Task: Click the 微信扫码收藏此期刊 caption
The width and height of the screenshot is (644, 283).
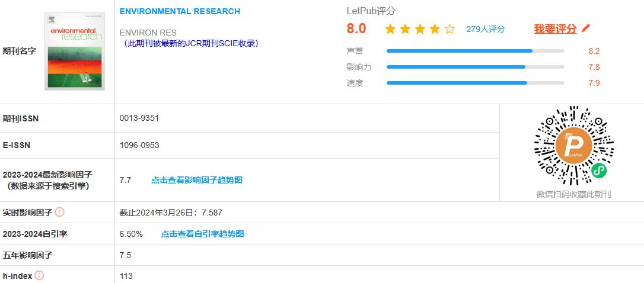Action: pos(573,194)
